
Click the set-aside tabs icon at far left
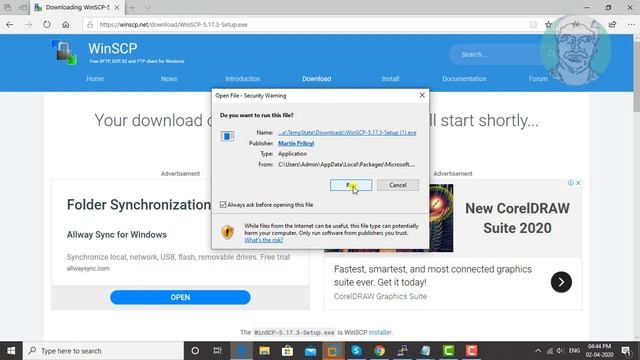[x=7, y=7]
